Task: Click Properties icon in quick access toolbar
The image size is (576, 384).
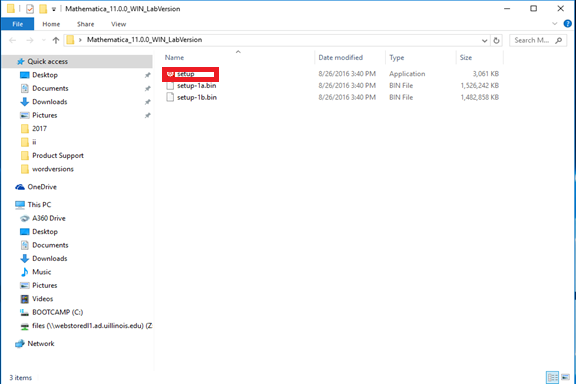Action: click(x=30, y=9)
